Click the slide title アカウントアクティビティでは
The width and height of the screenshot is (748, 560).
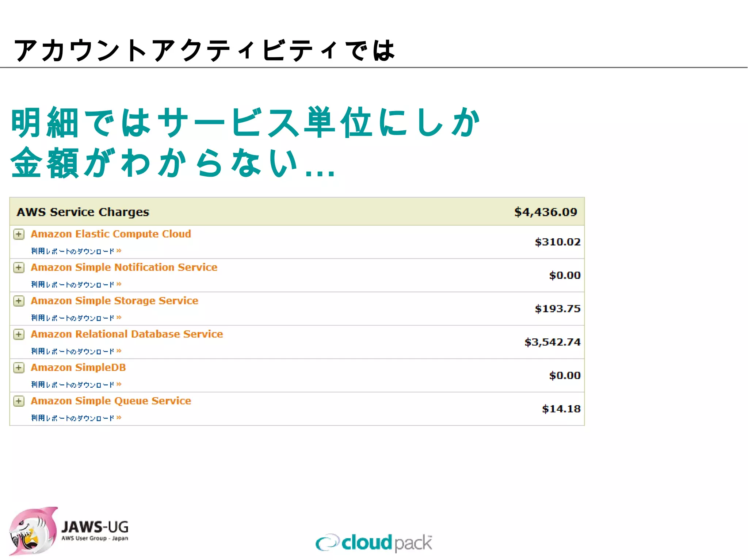tap(204, 50)
